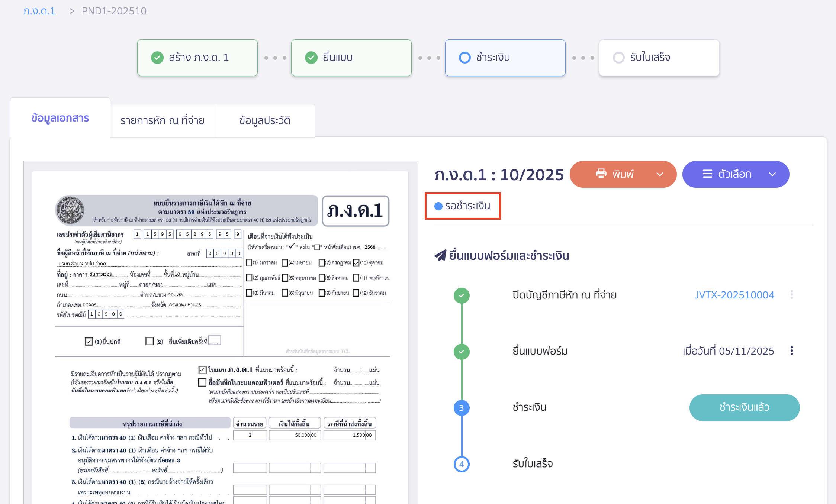Switch to the รายการหัก ณ ที่จ่าย tab
The width and height of the screenshot is (836, 504).
(x=162, y=120)
